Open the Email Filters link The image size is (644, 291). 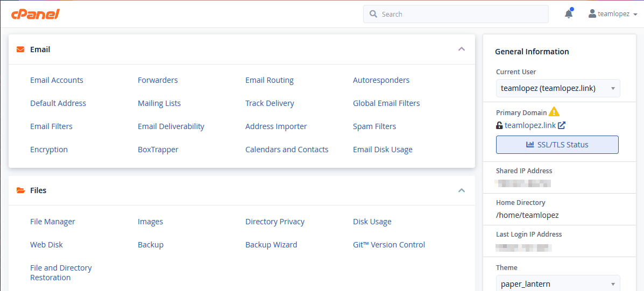pyautogui.click(x=51, y=126)
